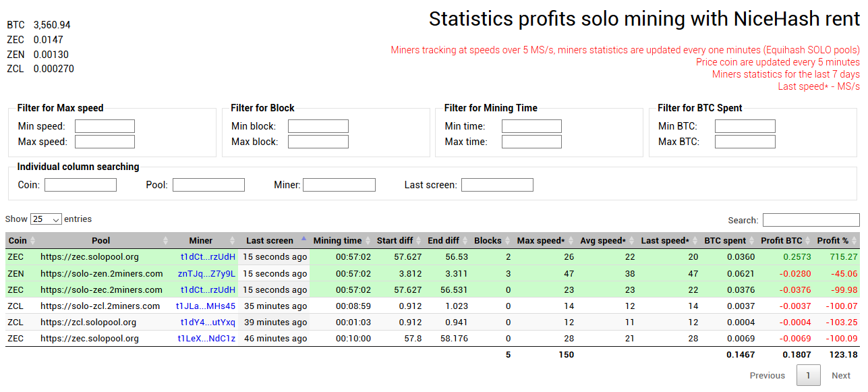The height and width of the screenshot is (392, 868).
Task: Go to Next page
Action: click(841, 376)
